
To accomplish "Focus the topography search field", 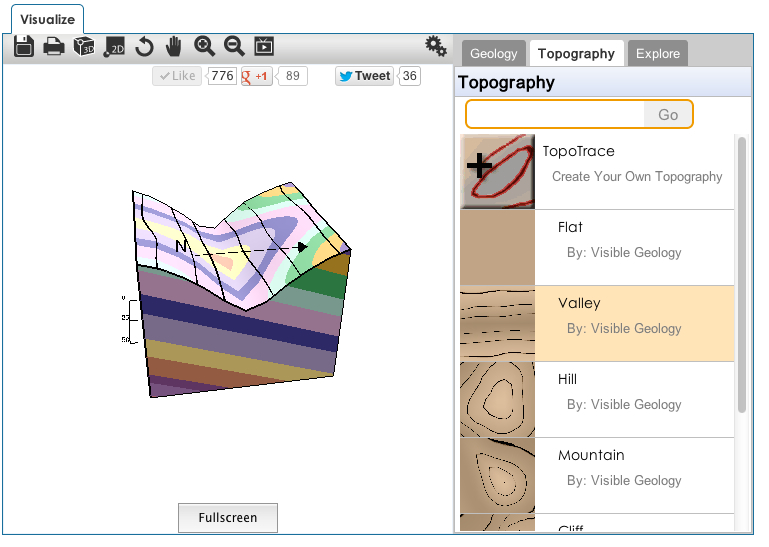I will click(556, 115).
